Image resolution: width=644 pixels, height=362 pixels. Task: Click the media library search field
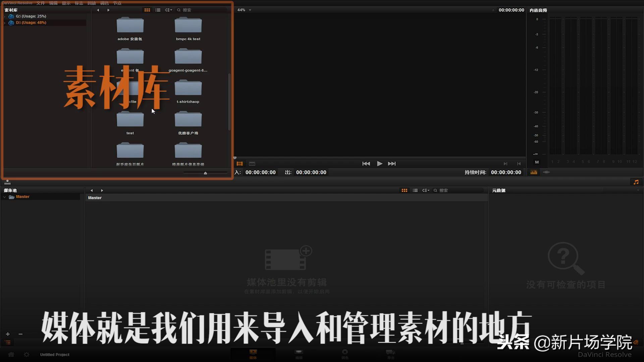(201, 10)
